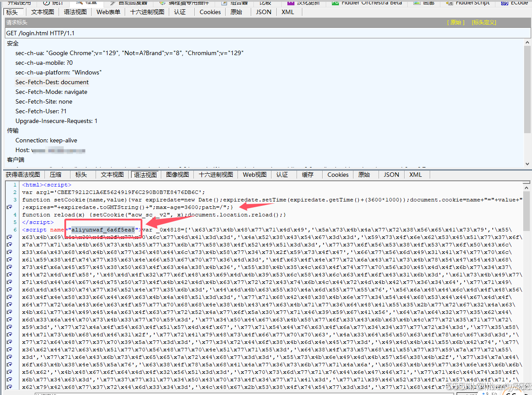Show request 十六进制视图 tab
The width and height of the screenshot is (532, 395).
(x=147, y=12)
